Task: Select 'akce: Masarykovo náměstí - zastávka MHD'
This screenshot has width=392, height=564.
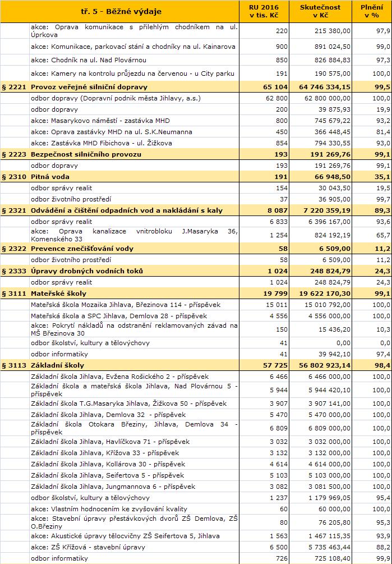Action: click(x=100, y=121)
